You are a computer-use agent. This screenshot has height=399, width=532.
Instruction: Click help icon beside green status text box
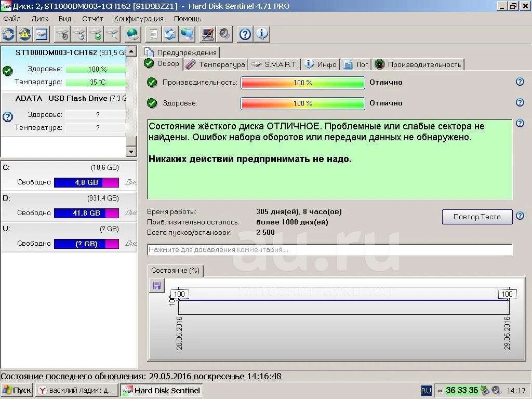click(520, 123)
